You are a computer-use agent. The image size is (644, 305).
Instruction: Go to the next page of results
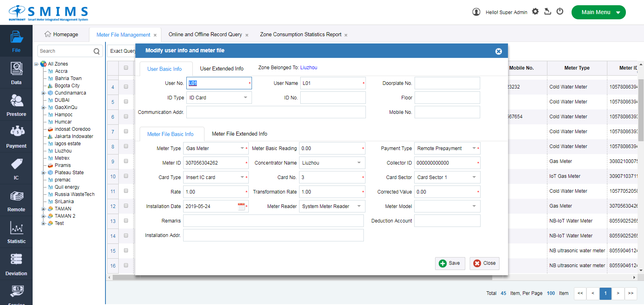coord(618,293)
